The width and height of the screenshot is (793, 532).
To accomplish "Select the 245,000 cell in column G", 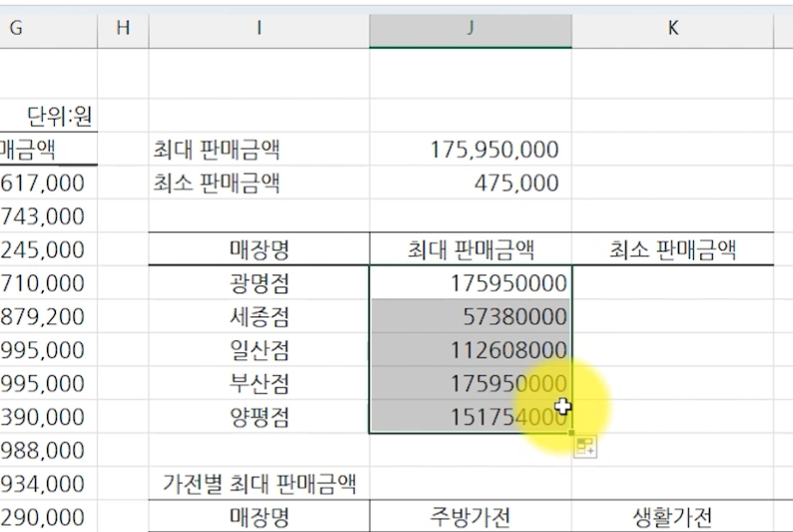I will pos(49,250).
